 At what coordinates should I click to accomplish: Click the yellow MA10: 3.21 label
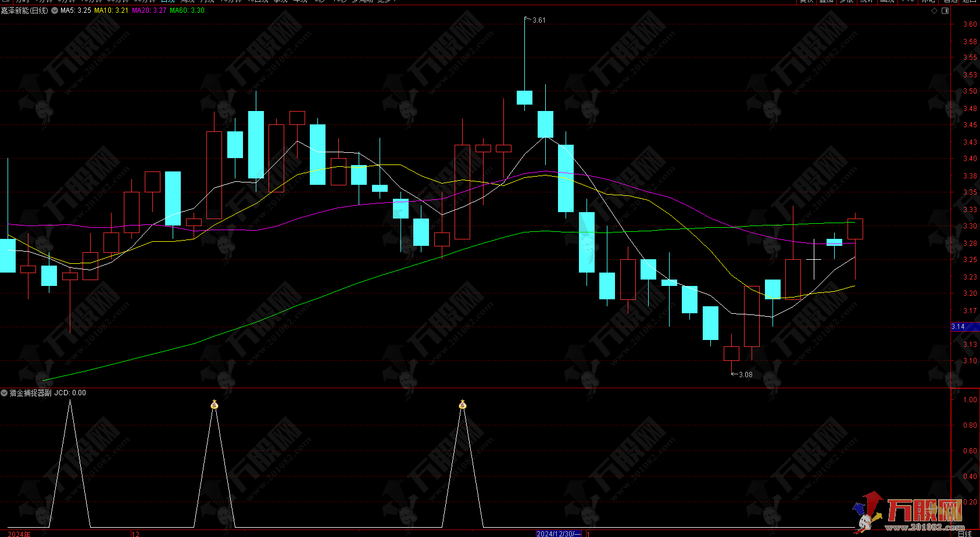point(111,10)
